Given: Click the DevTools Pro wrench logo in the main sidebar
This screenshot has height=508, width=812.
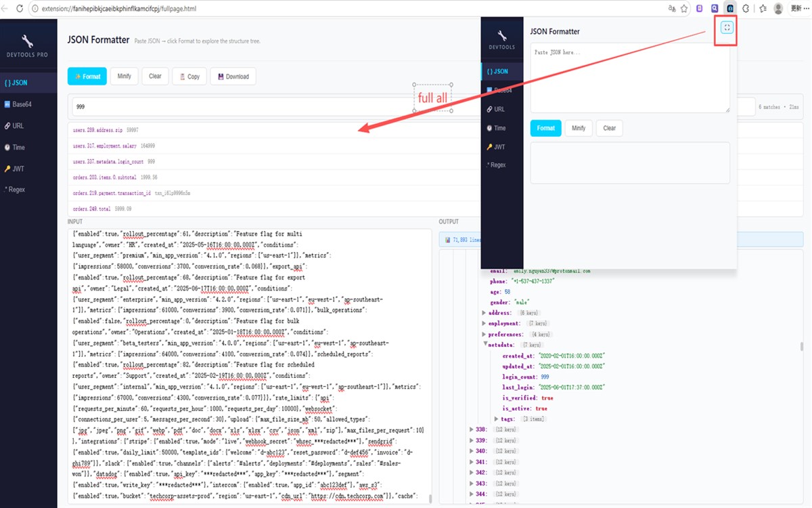Looking at the screenshot, I should pyautogui.click(x=28, y=41).
